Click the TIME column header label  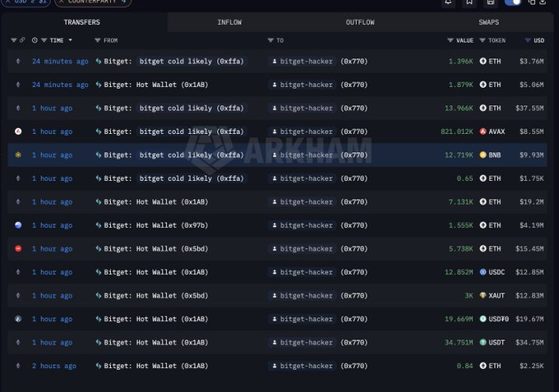[57, 40]
